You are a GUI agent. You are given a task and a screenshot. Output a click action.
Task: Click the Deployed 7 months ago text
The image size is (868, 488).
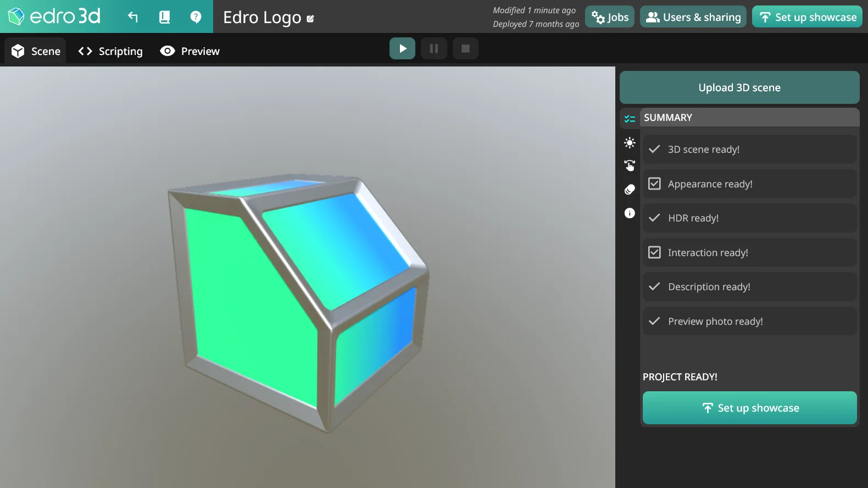pyautogui.click(x=536, y=24)
